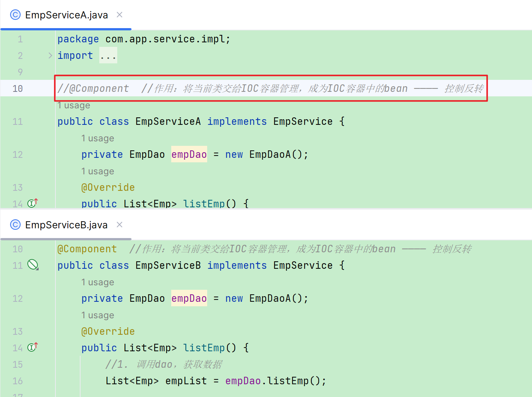Click the '//1. 调用dao, 获取数据' comment
This screenshot has width=532, height=397.
164,364
